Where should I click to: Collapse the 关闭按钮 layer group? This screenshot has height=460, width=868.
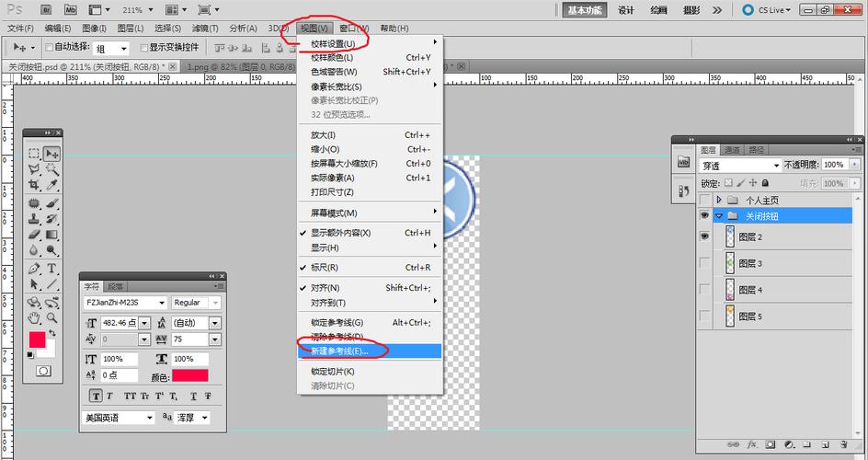(x=719, y=216)
